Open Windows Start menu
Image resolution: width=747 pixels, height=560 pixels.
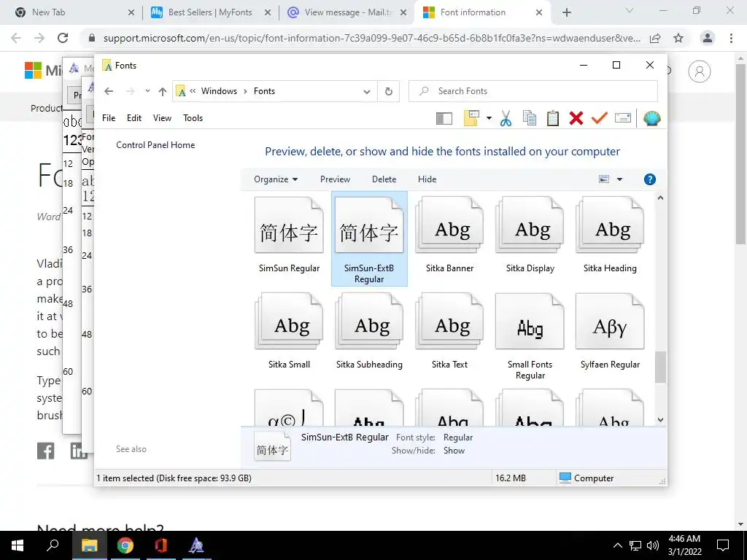click(x=18, y=545)
